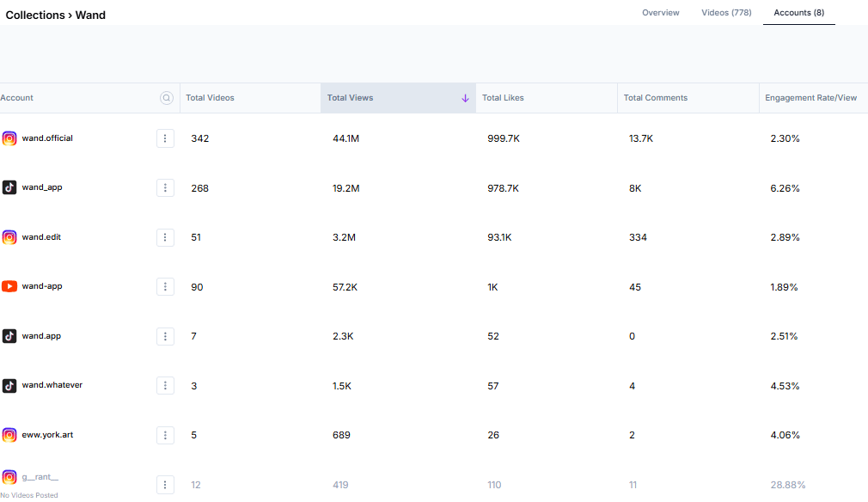Sort by Total Likes column header
Image resolution: width=868 pixels, height=502 pixels.
pos(503,98)
